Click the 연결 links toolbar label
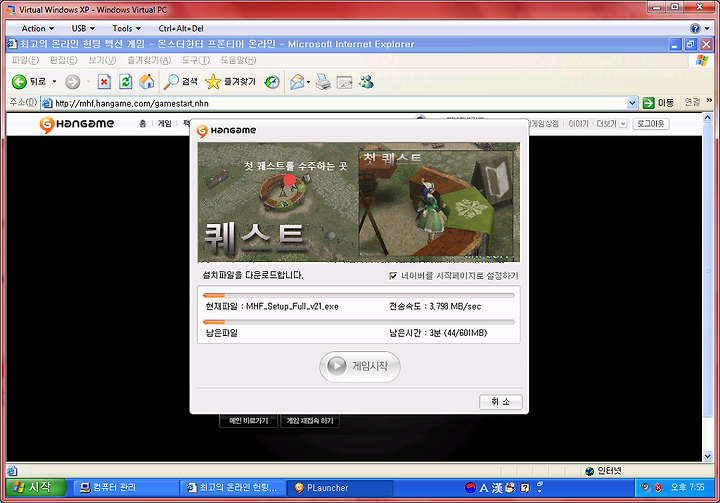Viewport: 720px width, 503px height. pyautogui.click(x=692, y=102)
